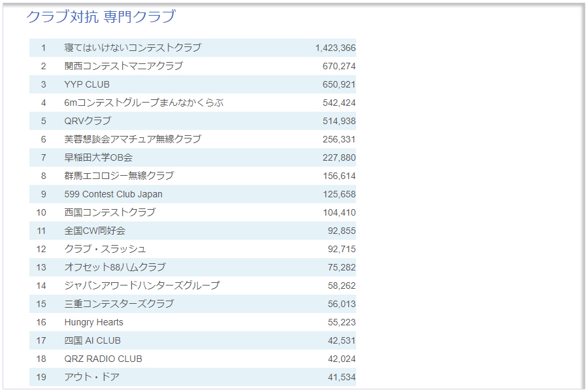This screenshot has width=588, height=392.
Task: Click the score 1,423,366
Action: [335, 48]
